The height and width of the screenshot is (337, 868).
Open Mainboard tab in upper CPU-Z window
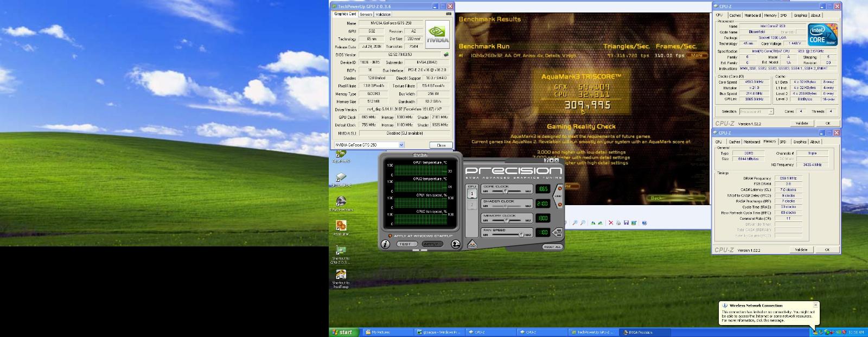click(x=752, y=15)
